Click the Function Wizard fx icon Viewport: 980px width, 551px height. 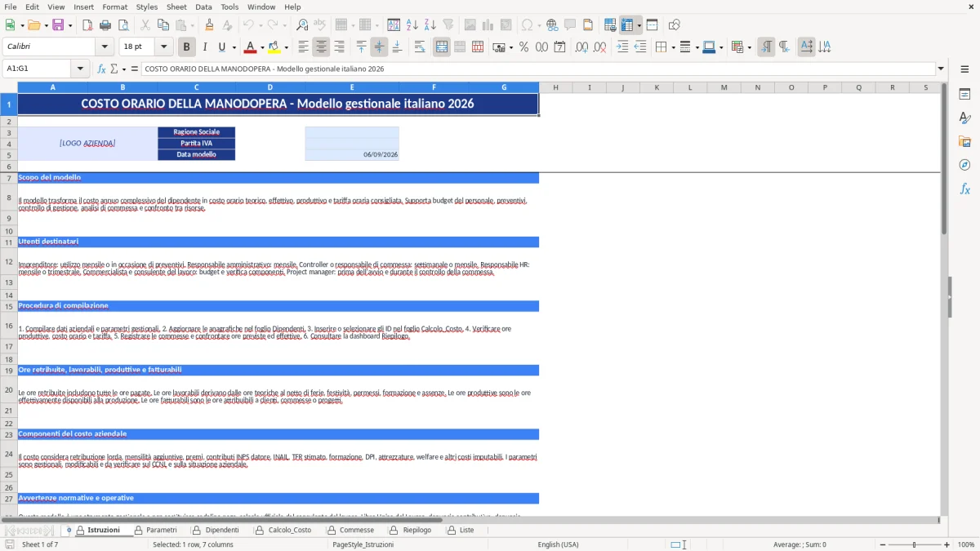click(101, 69)
